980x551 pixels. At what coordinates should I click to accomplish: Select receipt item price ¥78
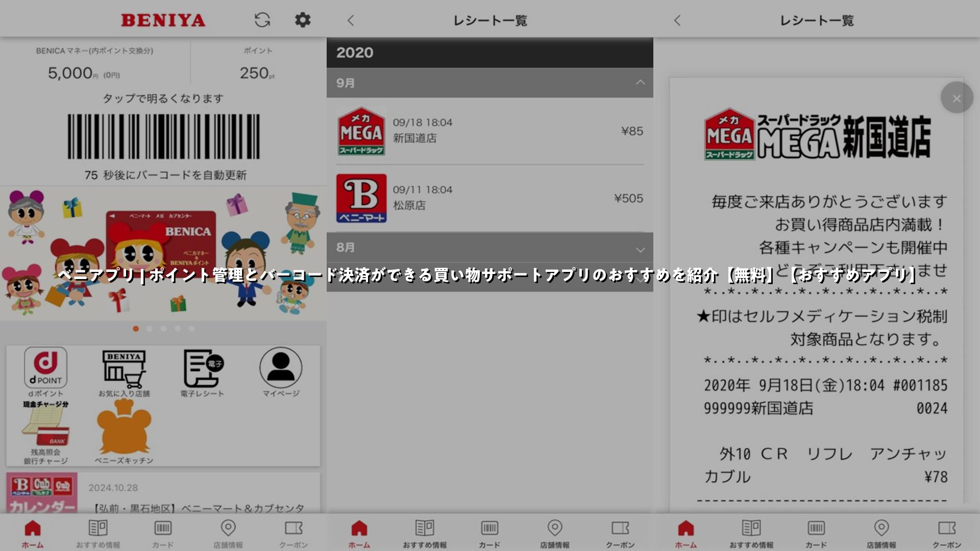[936, 477]
